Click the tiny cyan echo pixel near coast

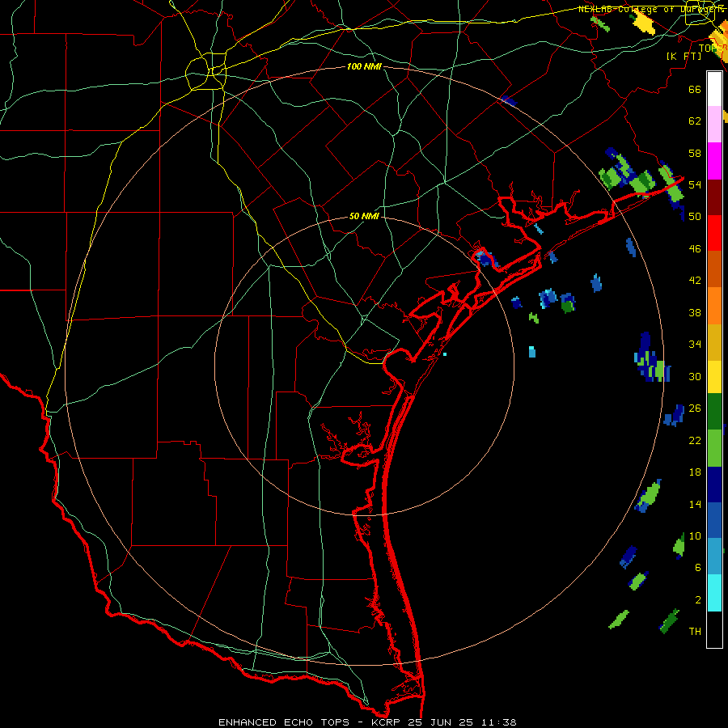click(x=445, y=354)
